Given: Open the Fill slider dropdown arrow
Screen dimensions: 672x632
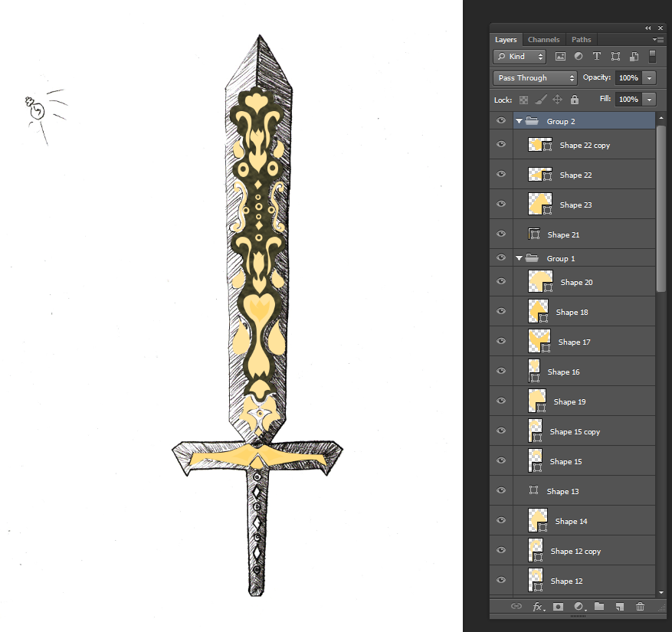Looking at the screenshot, I should click(649, 100).
